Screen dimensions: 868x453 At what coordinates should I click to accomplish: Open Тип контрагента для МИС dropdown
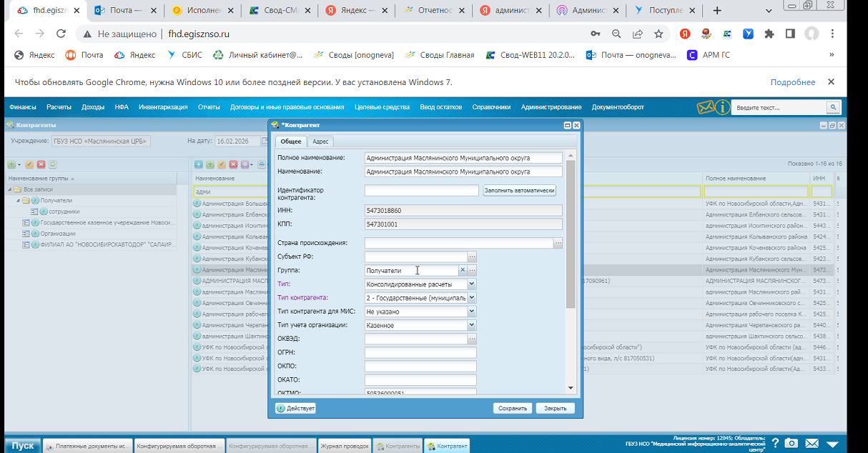(x=471, y=312)
